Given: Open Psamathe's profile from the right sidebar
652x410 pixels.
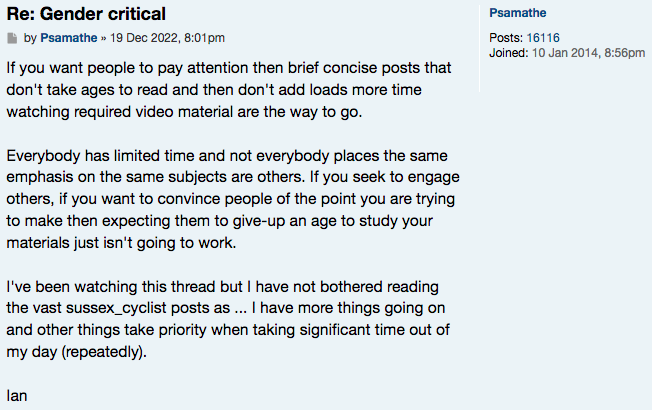Looking at the screenshot, I should click(x=515, y=12).
